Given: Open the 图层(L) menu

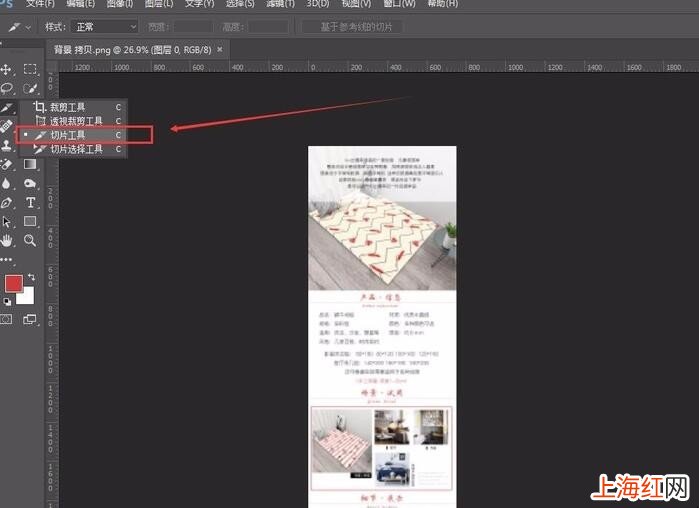Looking at the screenshot, I should [159, 4].
